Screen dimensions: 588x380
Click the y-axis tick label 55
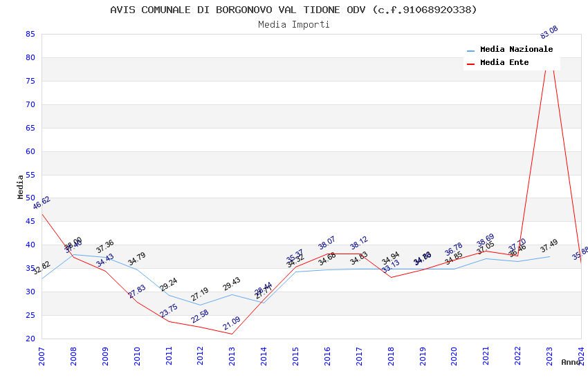point(30,175)
